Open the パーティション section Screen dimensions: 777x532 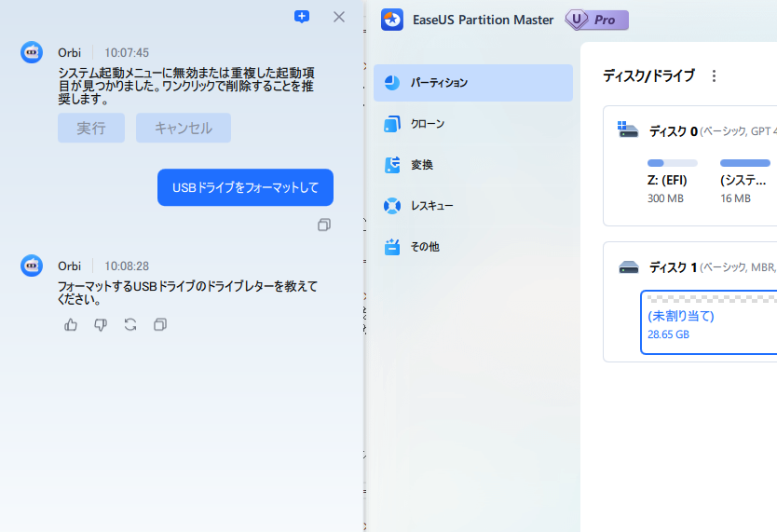[473, 83]
